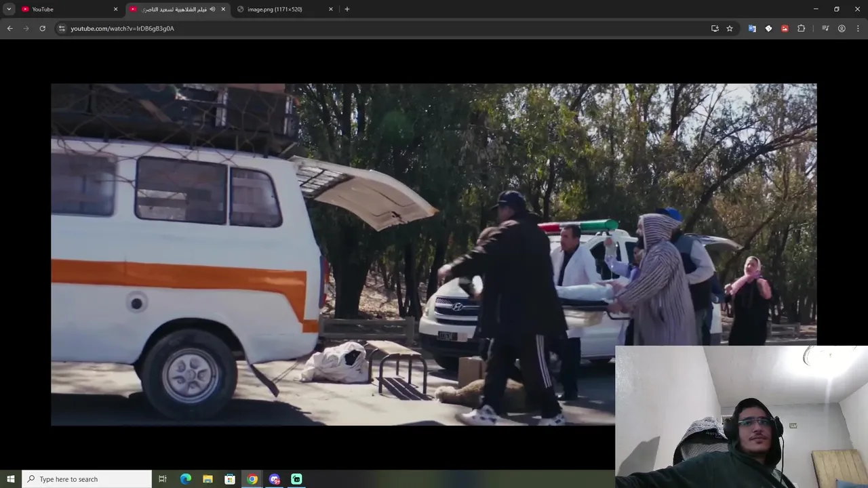Mute the tab via its audio icon
The image size is (868, 488).
212,9
